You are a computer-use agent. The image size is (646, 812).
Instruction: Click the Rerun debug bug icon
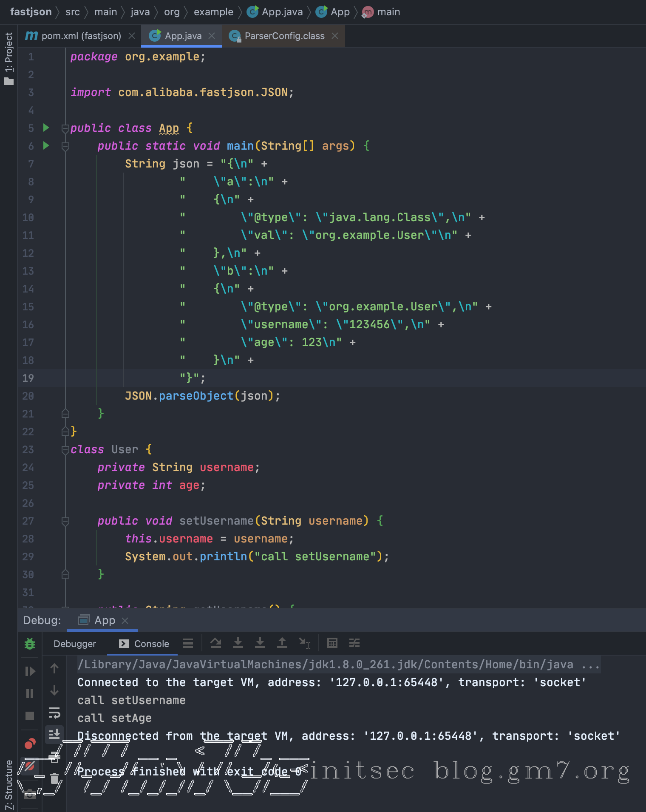coord(30,644)
